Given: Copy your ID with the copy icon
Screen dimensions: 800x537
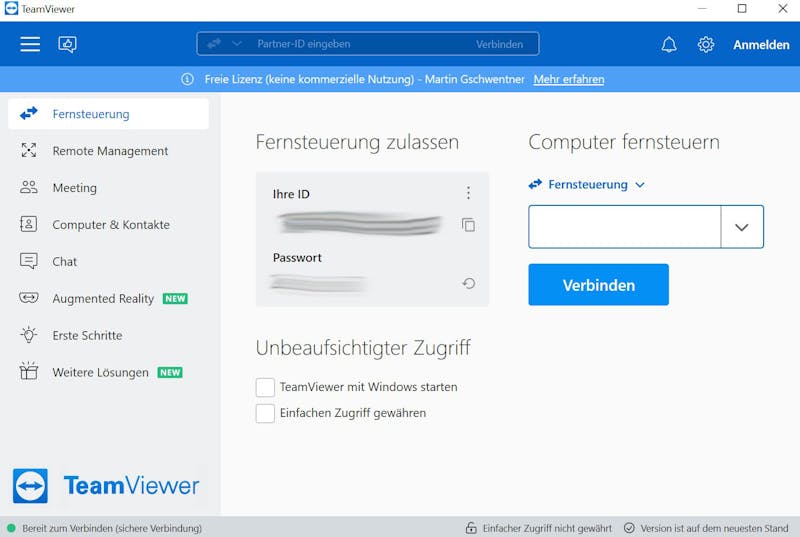Looking at the screenshot, I should pos(468,224).
